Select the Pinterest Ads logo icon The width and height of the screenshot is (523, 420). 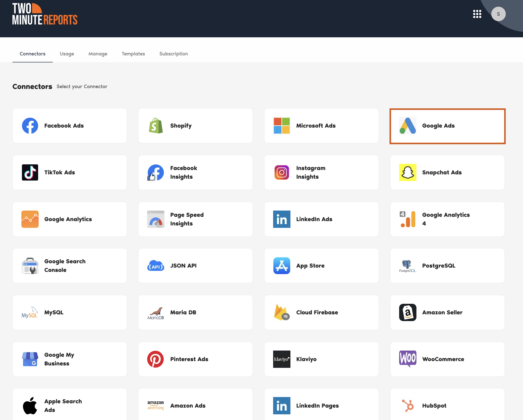point(155,359)
